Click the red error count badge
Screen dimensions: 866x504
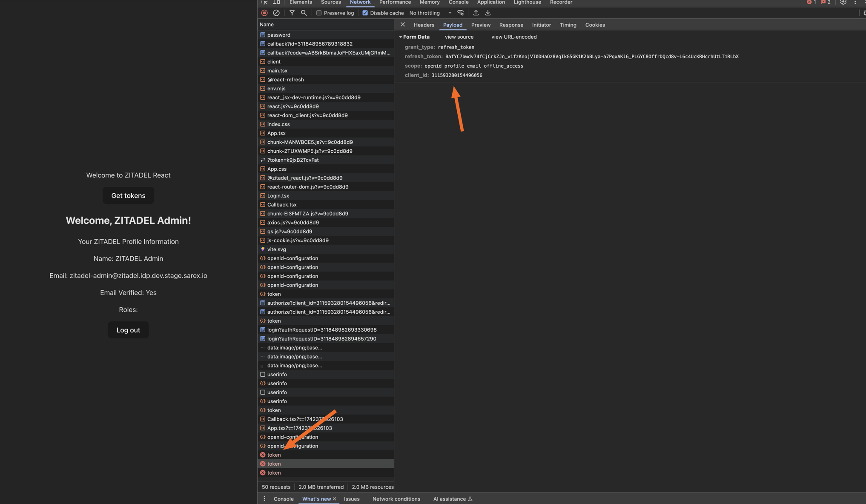(x=812, y=2)
